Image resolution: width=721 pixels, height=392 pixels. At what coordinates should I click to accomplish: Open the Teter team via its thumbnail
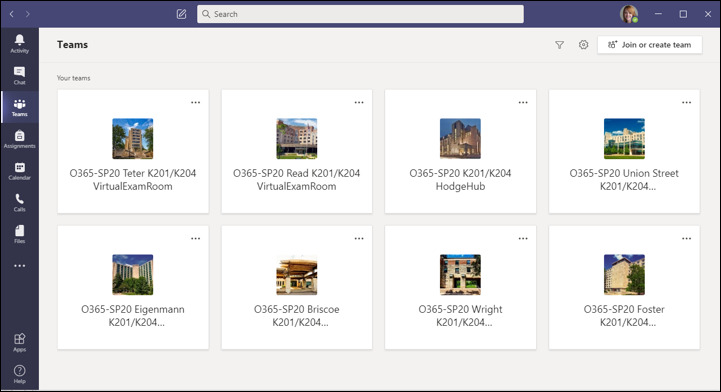133,138
